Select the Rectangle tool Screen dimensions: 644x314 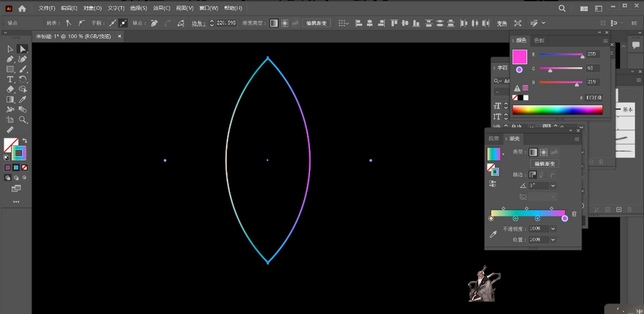(x=10, y=70)
